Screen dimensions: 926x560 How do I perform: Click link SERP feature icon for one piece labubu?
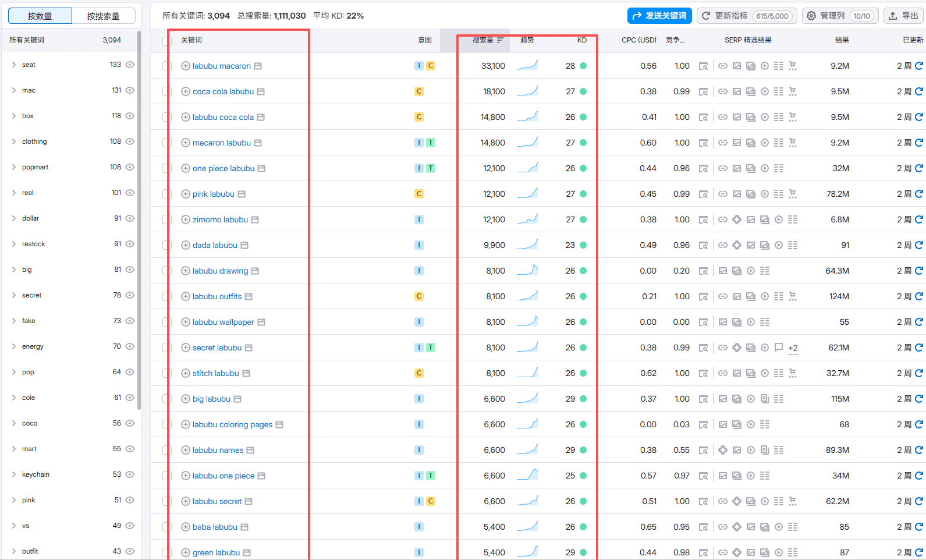(x=722, y=168)
